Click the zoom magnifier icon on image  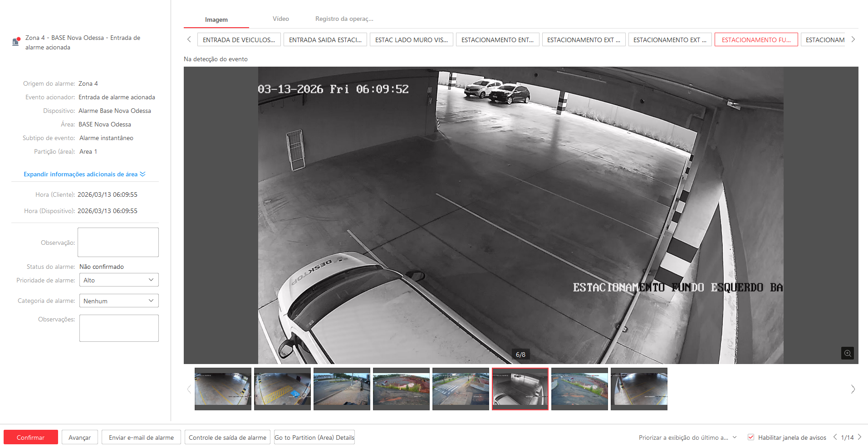tap(847, 353)
